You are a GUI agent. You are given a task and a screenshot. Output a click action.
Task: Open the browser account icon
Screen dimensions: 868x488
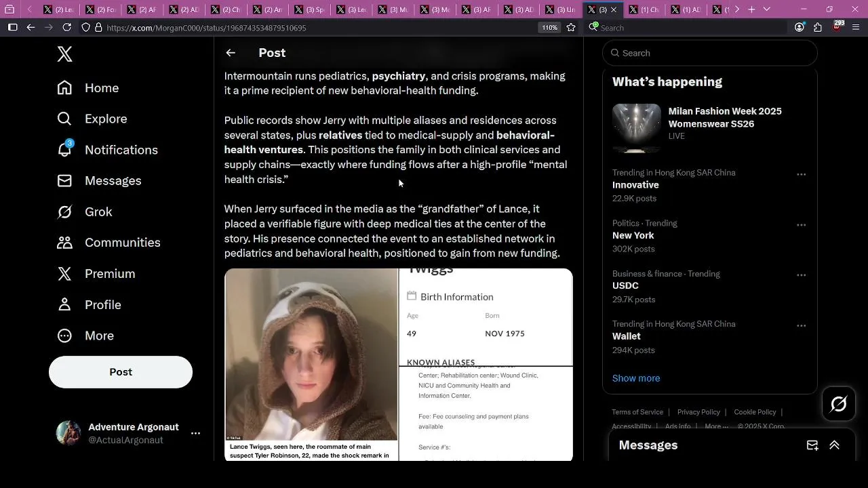800,27
